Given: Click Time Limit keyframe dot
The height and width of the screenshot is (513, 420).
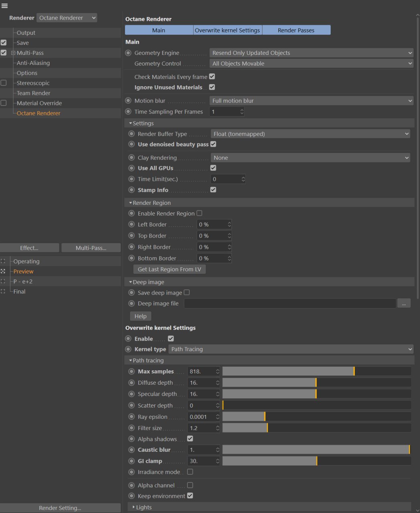Looking at the screenshot, I should coord(131,179).
